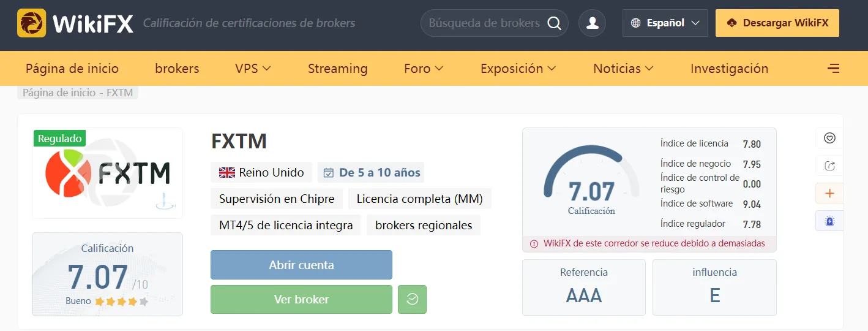Click the Calificación de certificaciones de brokers tagline
The height and width of the screenshot is (331, 868).
coord(249,23)
